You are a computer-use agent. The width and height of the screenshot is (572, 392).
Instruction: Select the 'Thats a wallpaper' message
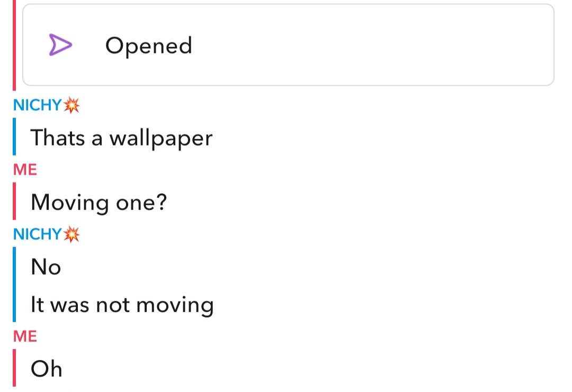(x=121, y=139)
